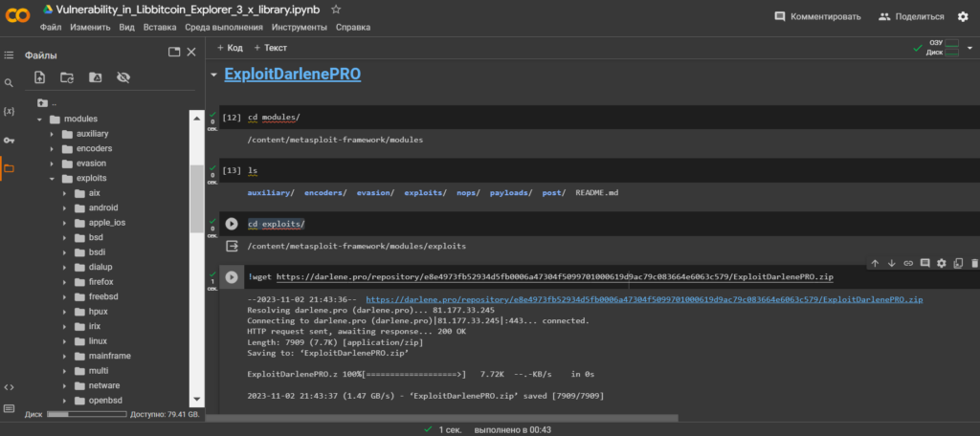The width and height of the screenshot is (980, 436).
Task: Add a comment to the cell icon
Action: click(925, 263)
